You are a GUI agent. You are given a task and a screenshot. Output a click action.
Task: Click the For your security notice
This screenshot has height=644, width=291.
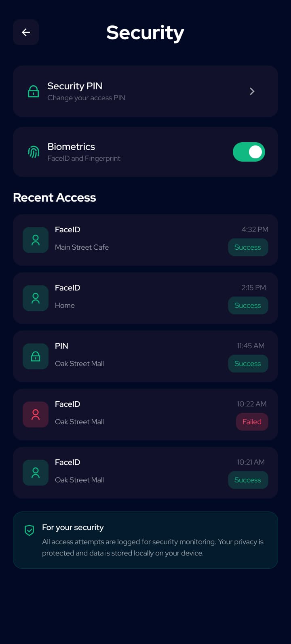[145, 540]
